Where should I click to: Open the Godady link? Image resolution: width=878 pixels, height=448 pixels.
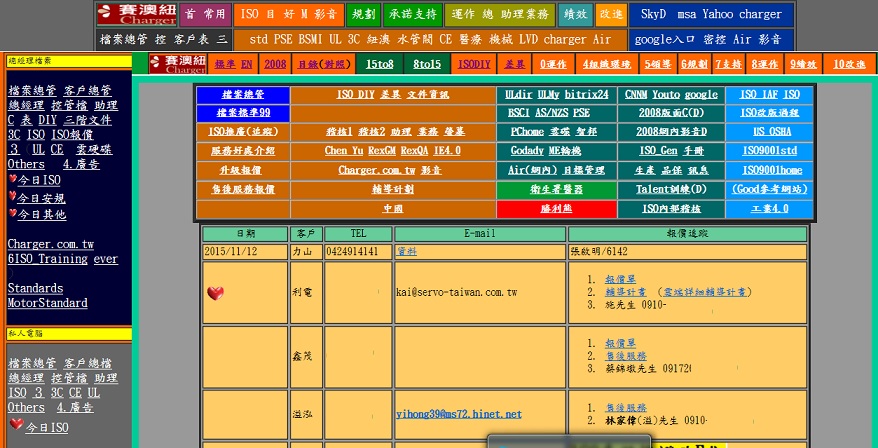(x=527, y=151)
